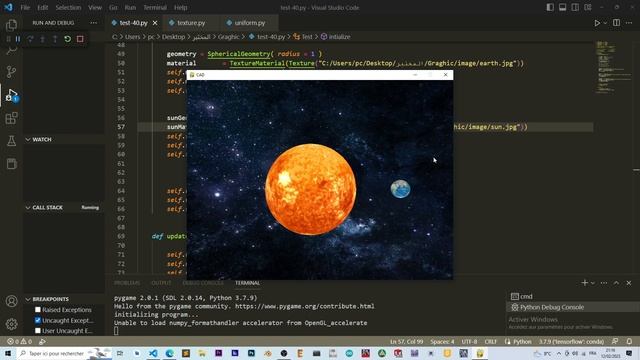Stop debugging with the red square
The width and height of the screenshot is (640, 360).
tap(80, 39)
